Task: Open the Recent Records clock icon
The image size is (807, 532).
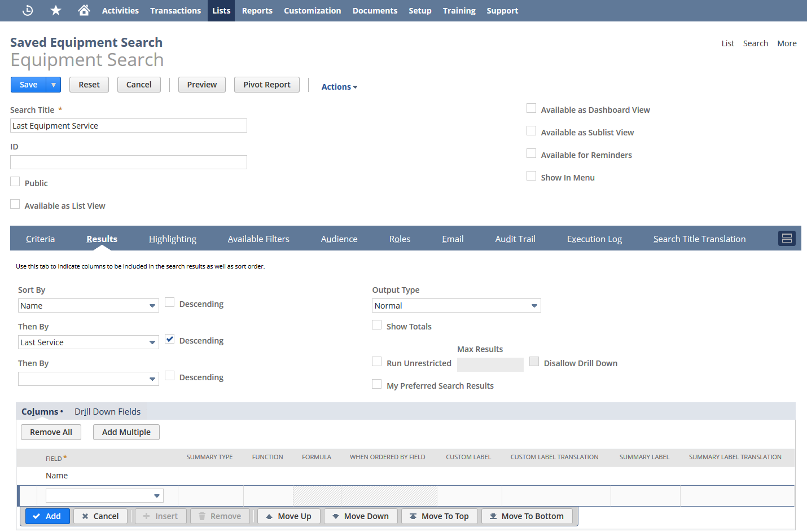Action: pos(28,10)
